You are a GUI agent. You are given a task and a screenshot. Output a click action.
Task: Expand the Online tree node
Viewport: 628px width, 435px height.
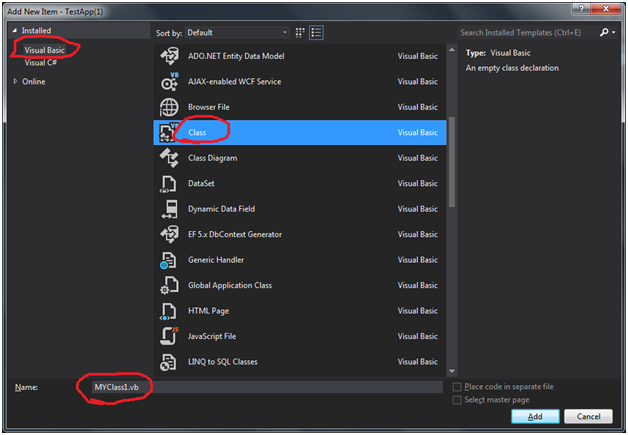[x=15, y=81]
